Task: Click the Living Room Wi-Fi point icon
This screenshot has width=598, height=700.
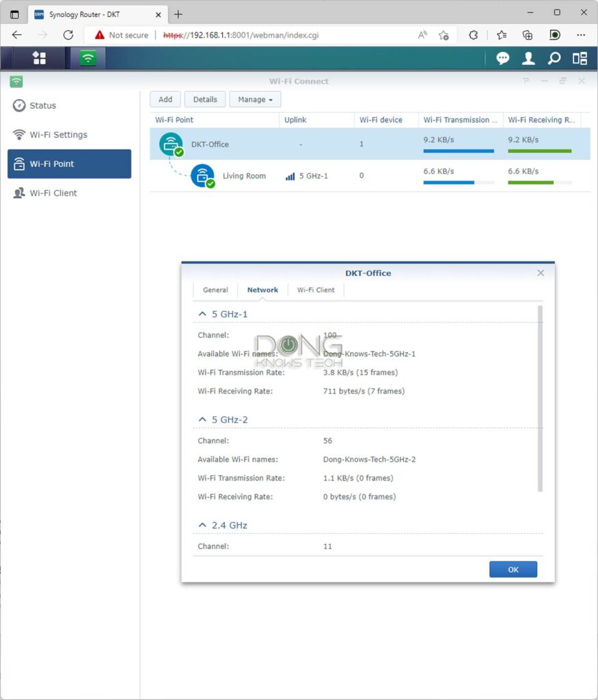Action: coord(203,176)
